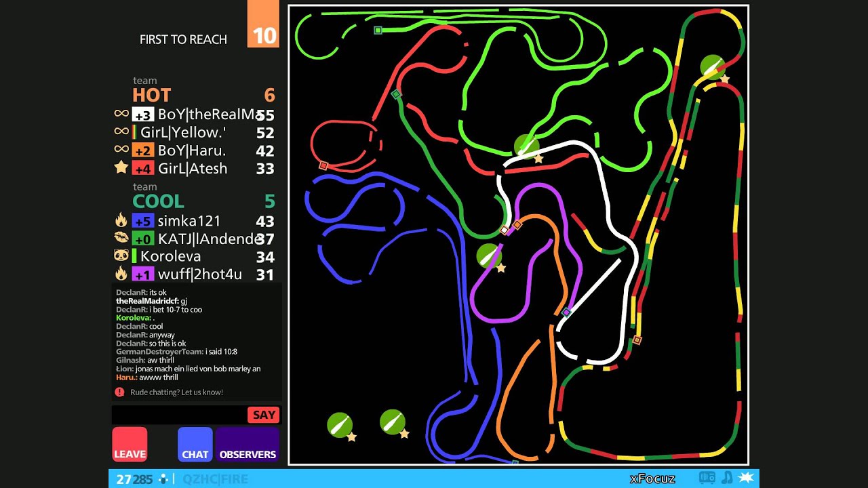
Task: Click light-green player head near top-left
Action: [378, 30]
